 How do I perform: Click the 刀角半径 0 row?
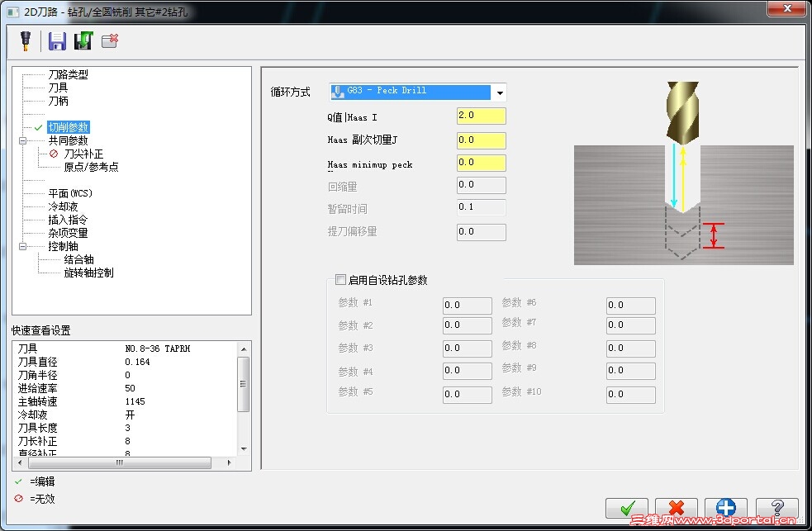click(124, 375)
